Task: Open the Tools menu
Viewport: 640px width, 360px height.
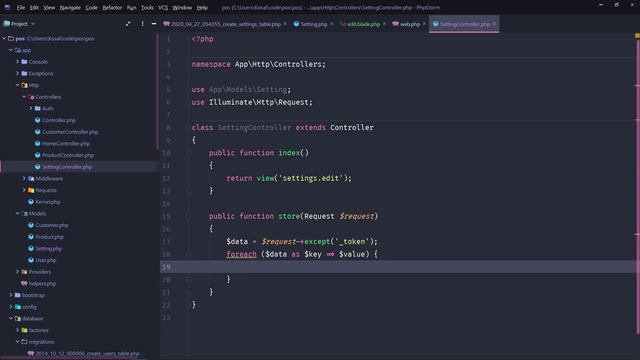Action: tap(147, 8)
